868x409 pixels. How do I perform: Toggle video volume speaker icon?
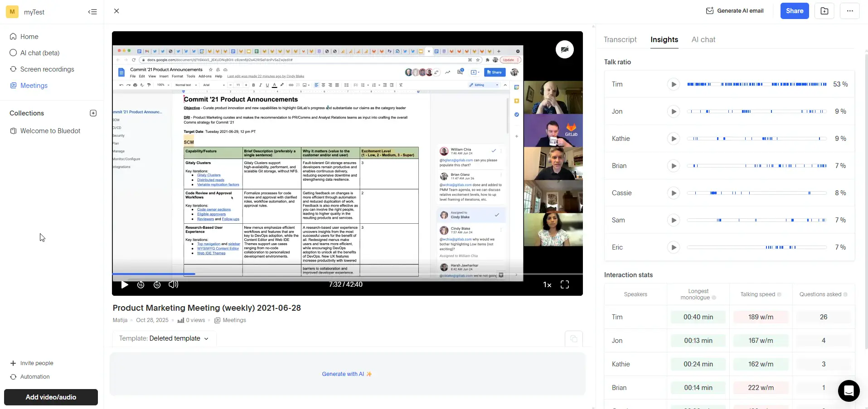click(173, 285)
